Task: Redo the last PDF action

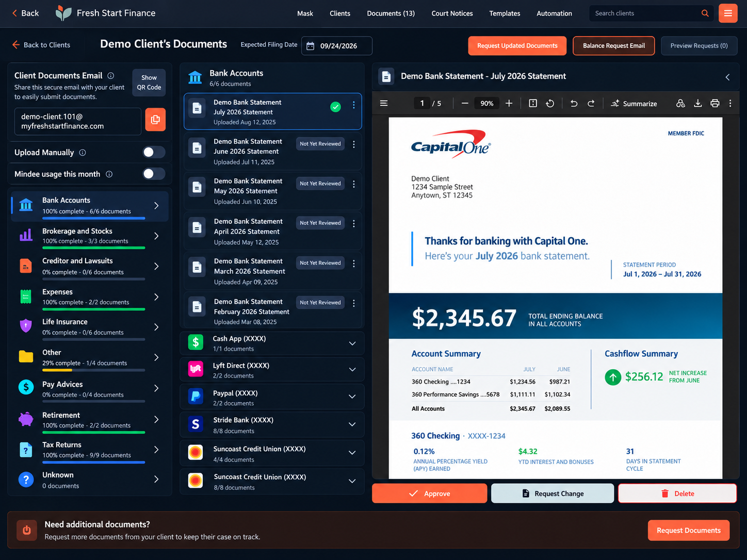Action: (x=591, y=103)
